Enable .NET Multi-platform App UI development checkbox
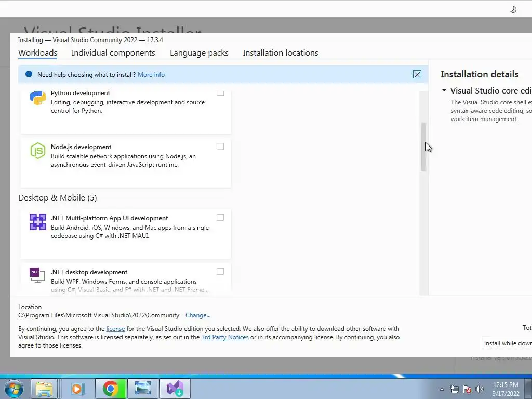 220,218
